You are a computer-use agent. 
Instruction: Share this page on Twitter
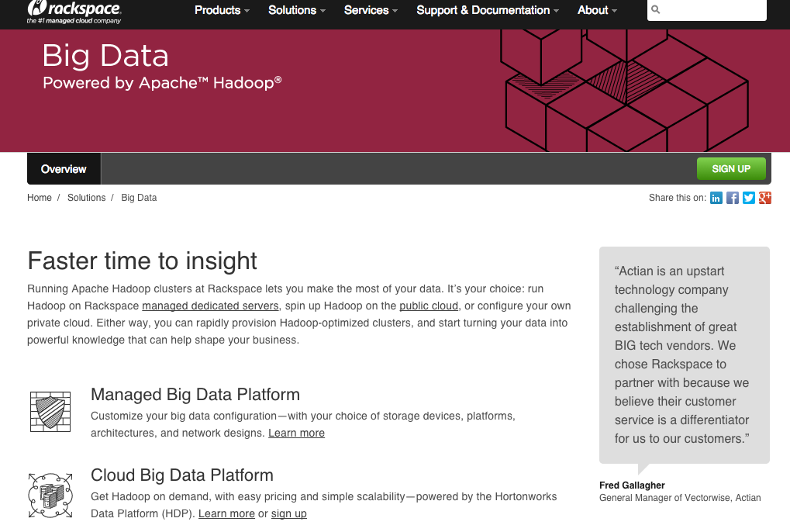click(749, 198)
